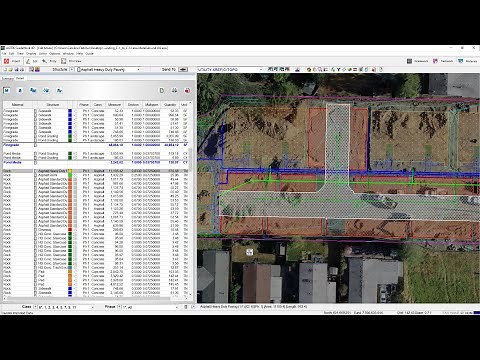Click the Open folder icon
Image resolution: width=480 pixels, height=360 pixels.
pos(11,69)
